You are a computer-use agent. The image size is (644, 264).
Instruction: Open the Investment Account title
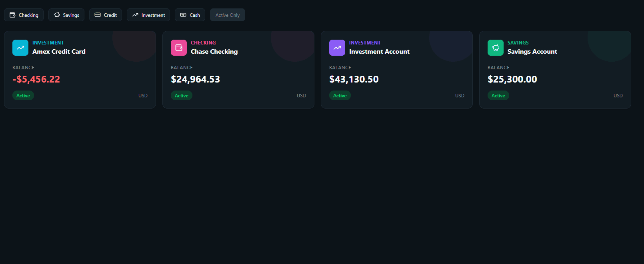coord(379,51)
